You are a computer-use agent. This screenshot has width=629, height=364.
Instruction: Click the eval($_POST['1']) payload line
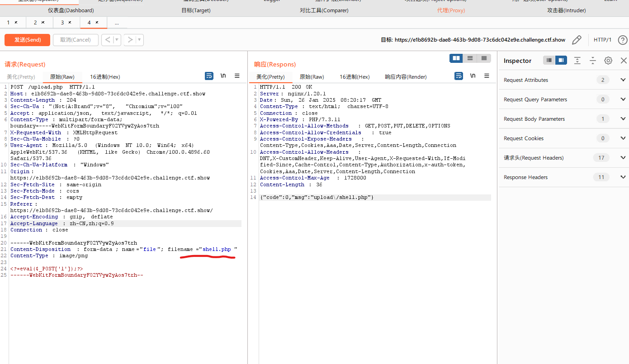47,269
